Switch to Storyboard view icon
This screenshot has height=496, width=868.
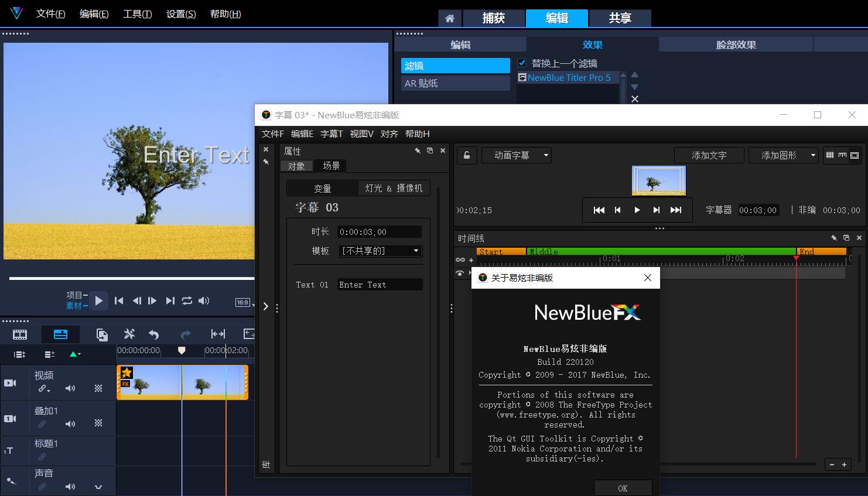coord(20,334)
